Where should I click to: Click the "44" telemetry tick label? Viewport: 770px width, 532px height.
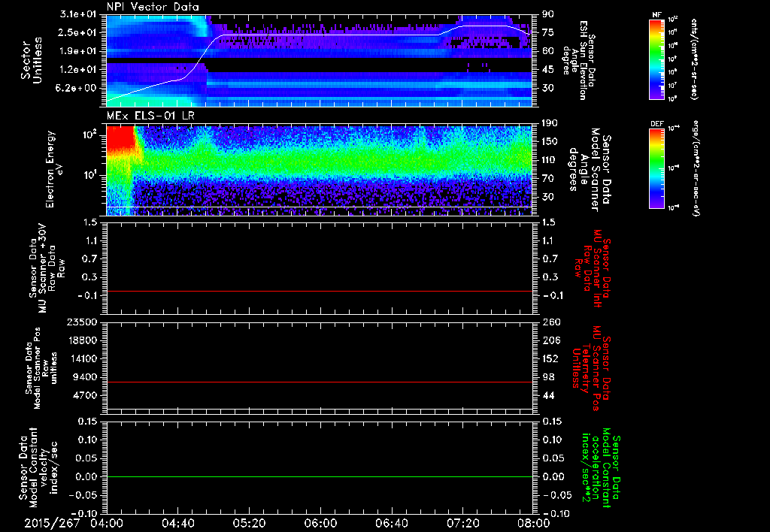click(x=548, y=395)
